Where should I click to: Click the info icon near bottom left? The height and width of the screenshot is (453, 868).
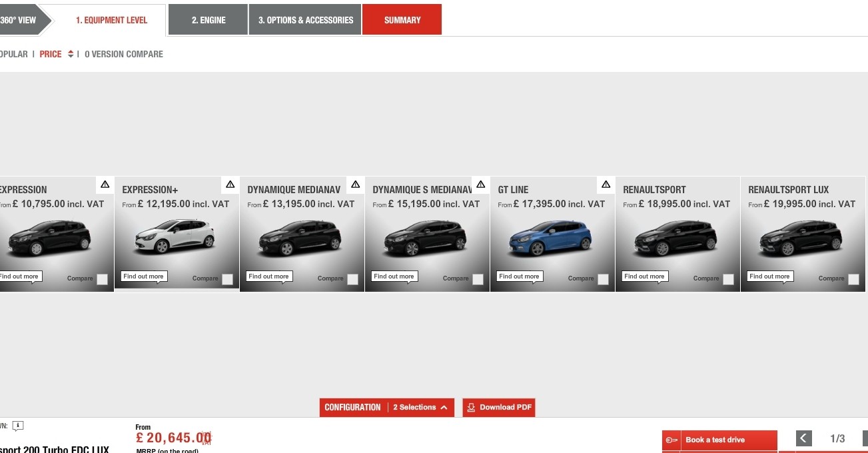(x=18, y=426)
